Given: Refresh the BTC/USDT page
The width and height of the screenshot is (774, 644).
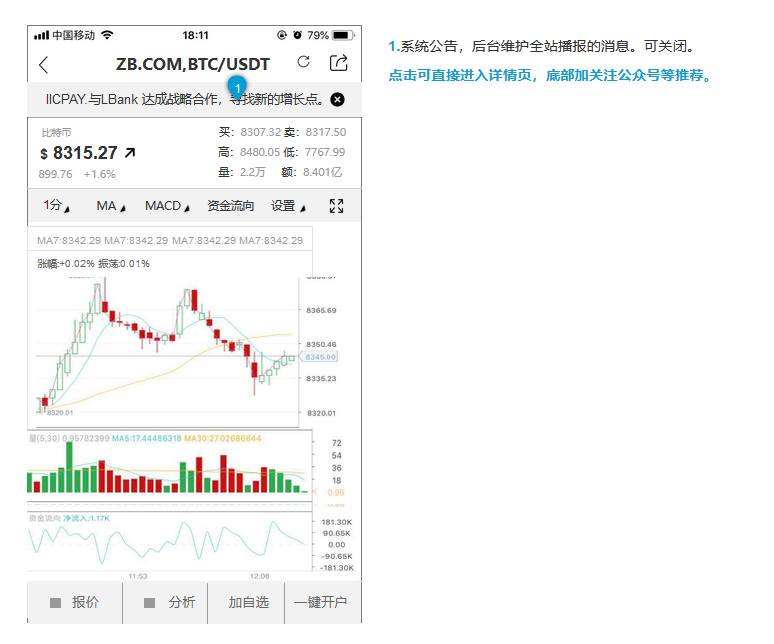Looking at the screenshot, I should point(304,62).
